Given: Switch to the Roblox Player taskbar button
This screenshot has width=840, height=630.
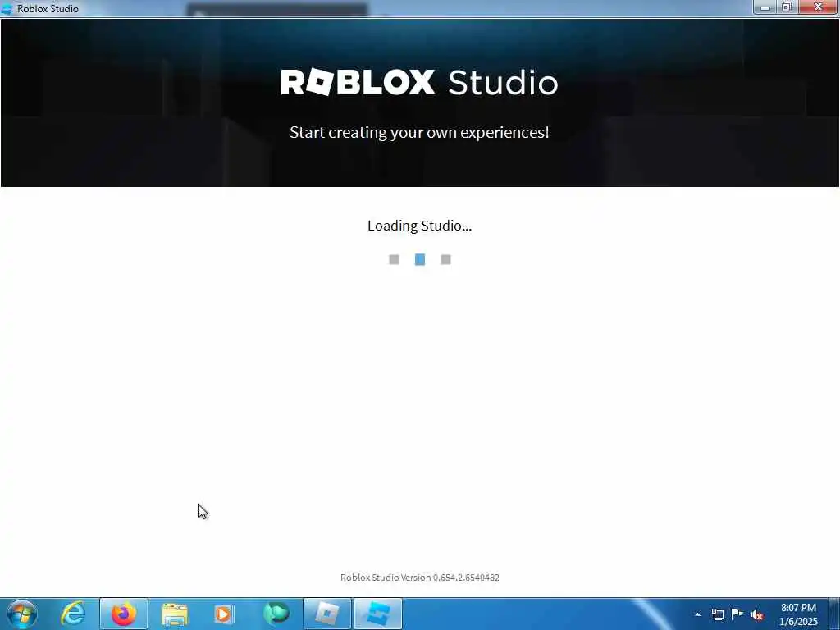Looking at the screenshot, I should tap(327, 614).
